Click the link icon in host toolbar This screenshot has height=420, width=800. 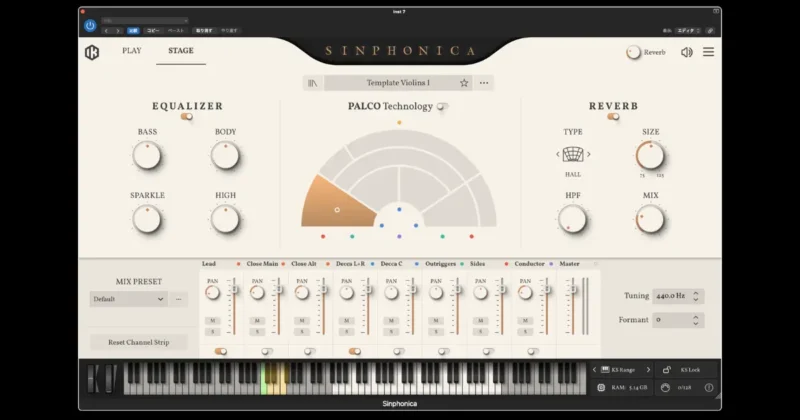pyautogui.click(x=710, y=31)
